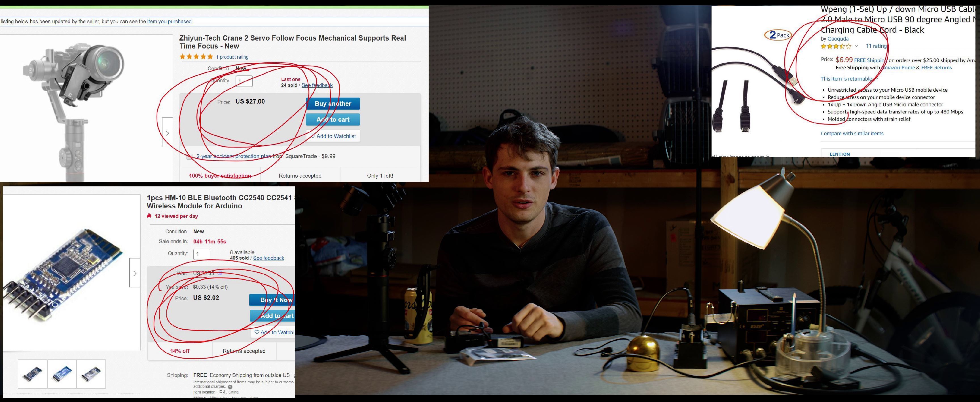Open 'item you purchased' link
980x402 pixels.
169,21
